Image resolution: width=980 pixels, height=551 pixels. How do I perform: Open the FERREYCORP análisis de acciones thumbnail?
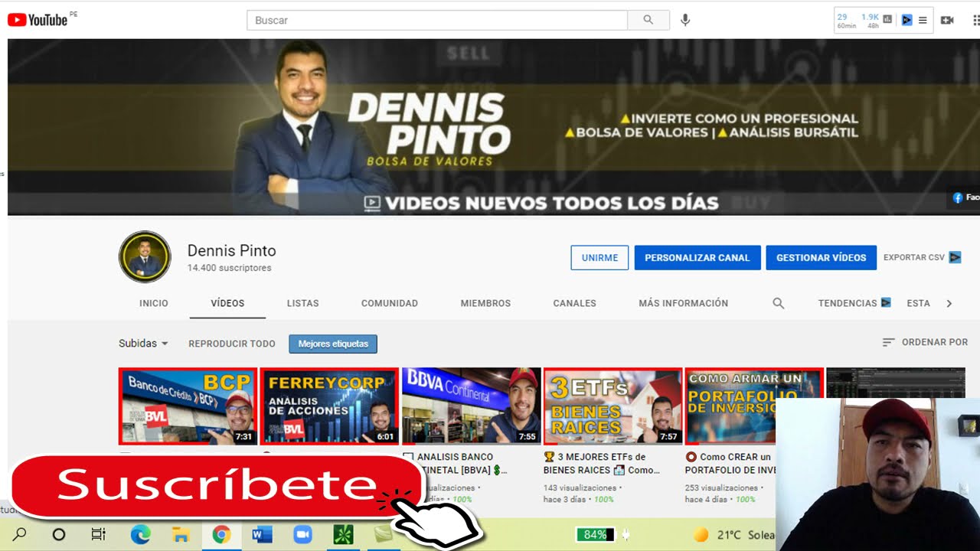pos(329,406)
